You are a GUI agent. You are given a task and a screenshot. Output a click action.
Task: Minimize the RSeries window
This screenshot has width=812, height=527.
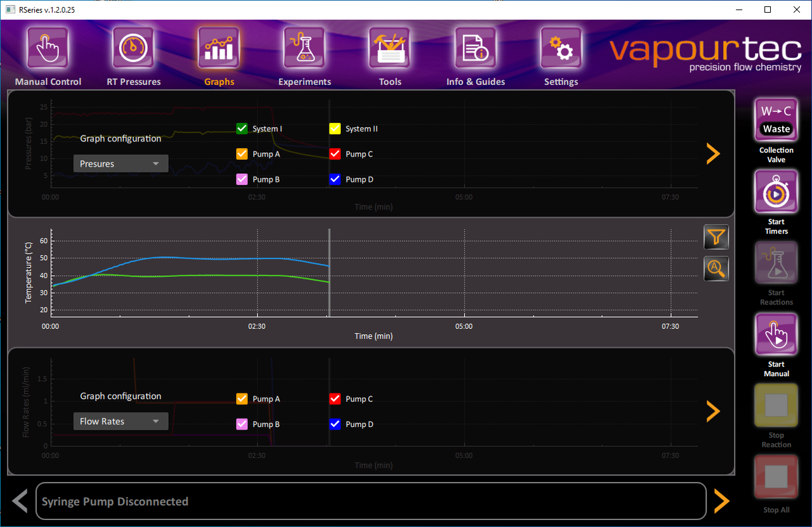click(x=738, y=10)
